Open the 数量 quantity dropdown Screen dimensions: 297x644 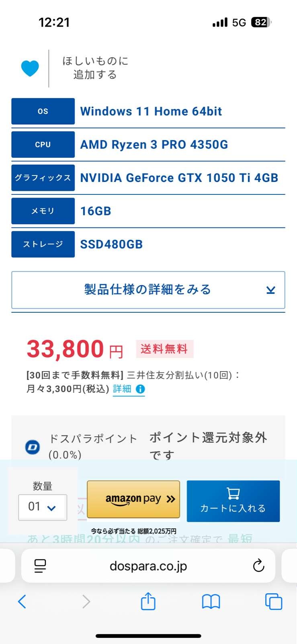coord(43,507)
